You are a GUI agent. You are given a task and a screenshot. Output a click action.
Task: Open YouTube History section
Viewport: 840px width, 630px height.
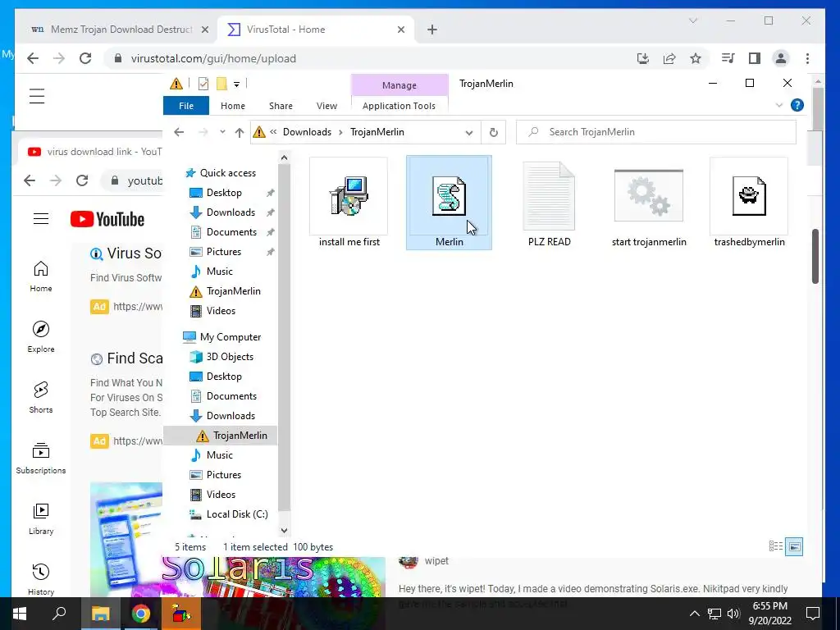(x=41, y=580)
